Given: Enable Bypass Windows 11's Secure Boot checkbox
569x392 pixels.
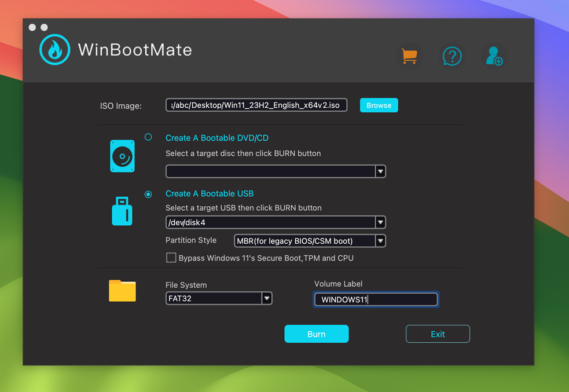Looking at the screenshot, I should [x=171, y=258].
